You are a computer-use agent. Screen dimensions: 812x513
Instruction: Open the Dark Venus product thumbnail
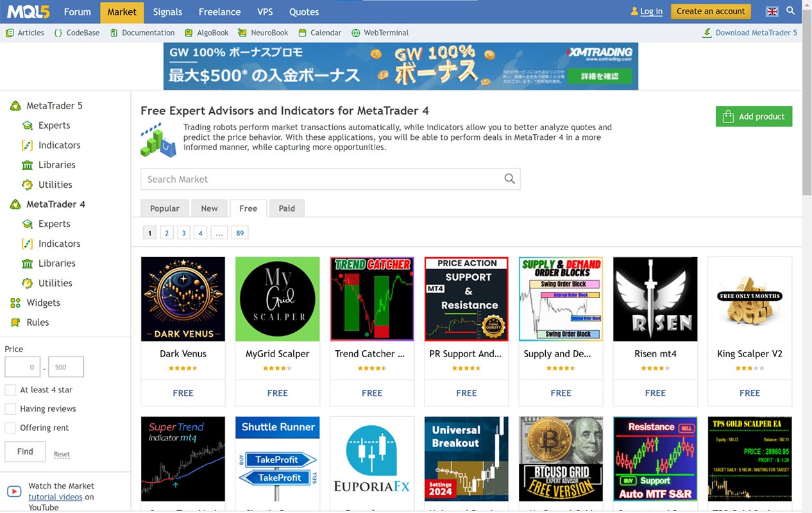tap(183, 299)
